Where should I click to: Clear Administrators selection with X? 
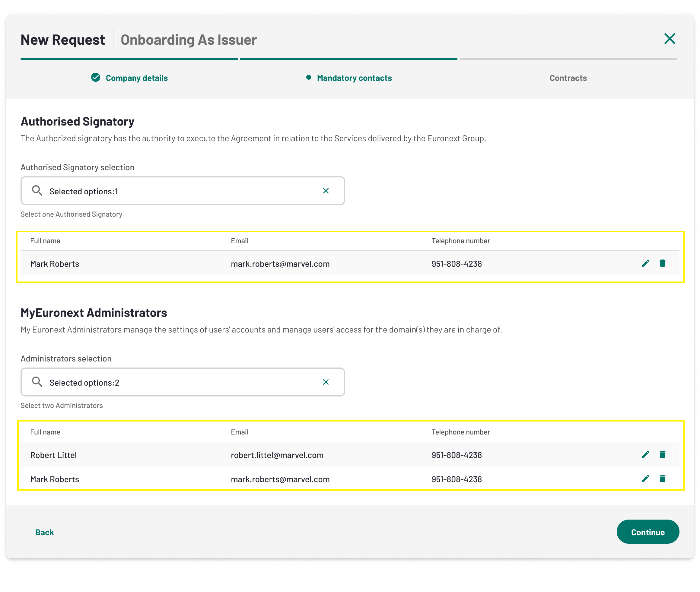[x=326, y=382]
